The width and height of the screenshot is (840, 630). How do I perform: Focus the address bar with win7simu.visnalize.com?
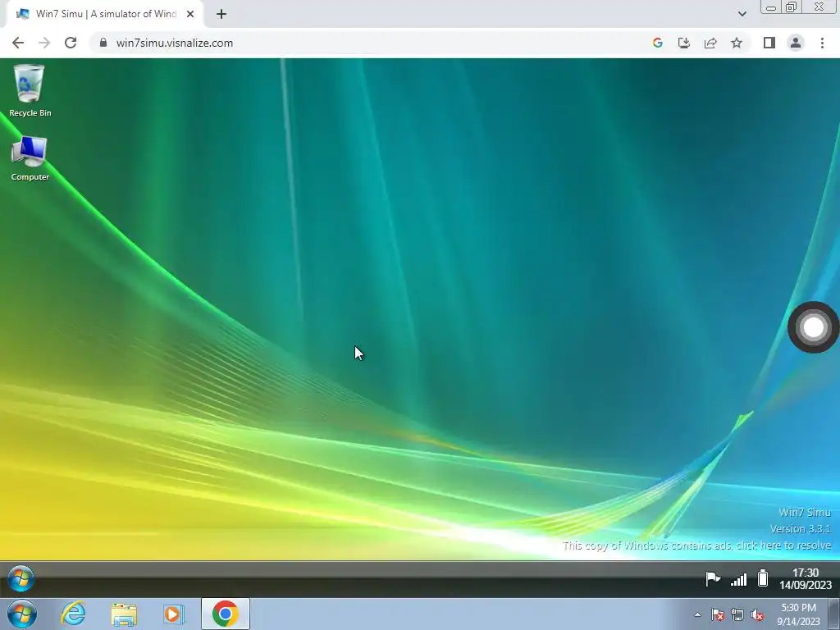click(370, 43)
